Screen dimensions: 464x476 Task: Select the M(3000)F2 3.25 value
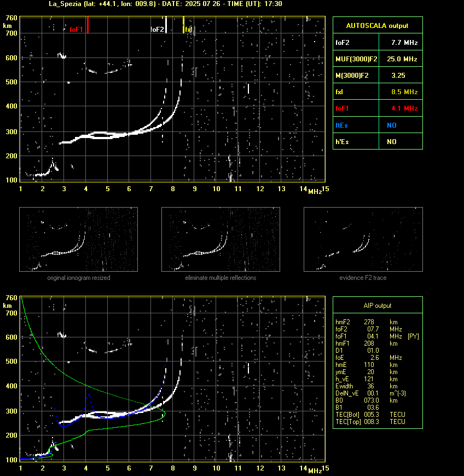398,75
